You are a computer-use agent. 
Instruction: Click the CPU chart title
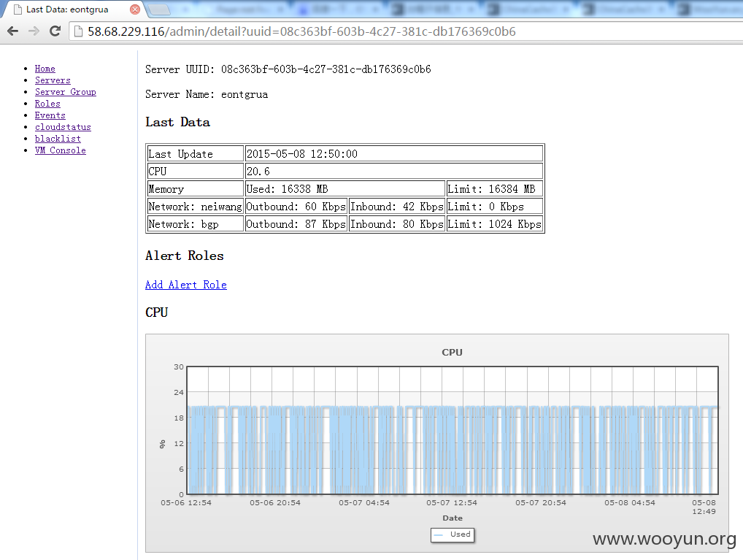(x=452, y=353)
